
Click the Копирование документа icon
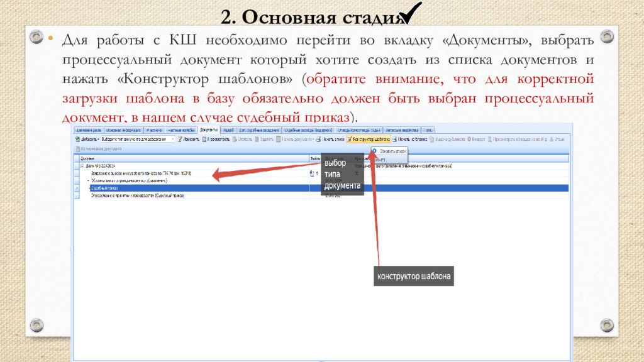tap(78, 148)
